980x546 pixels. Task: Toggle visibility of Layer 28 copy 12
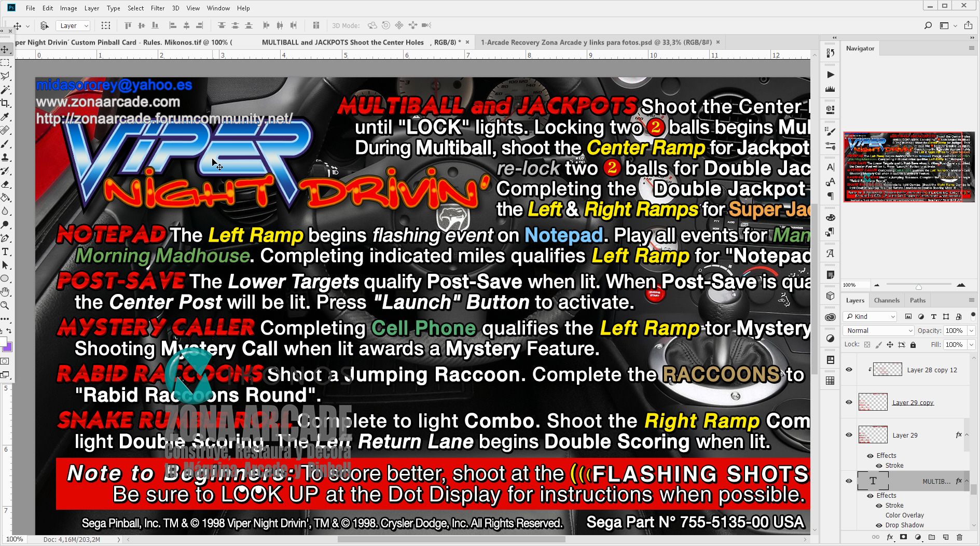click(x=849, y=369)
